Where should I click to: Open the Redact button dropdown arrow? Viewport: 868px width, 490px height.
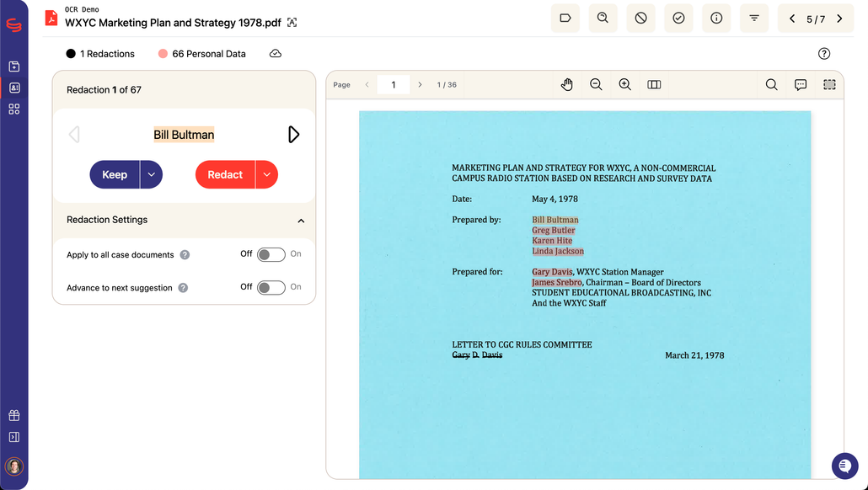tap(267, 175)
